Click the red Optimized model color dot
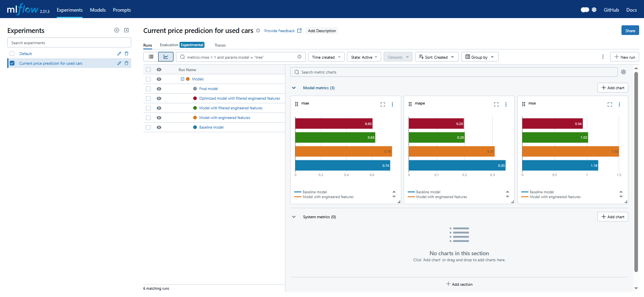Image resolution: width=644 pixels, height=297 pixels. [195, 98]
